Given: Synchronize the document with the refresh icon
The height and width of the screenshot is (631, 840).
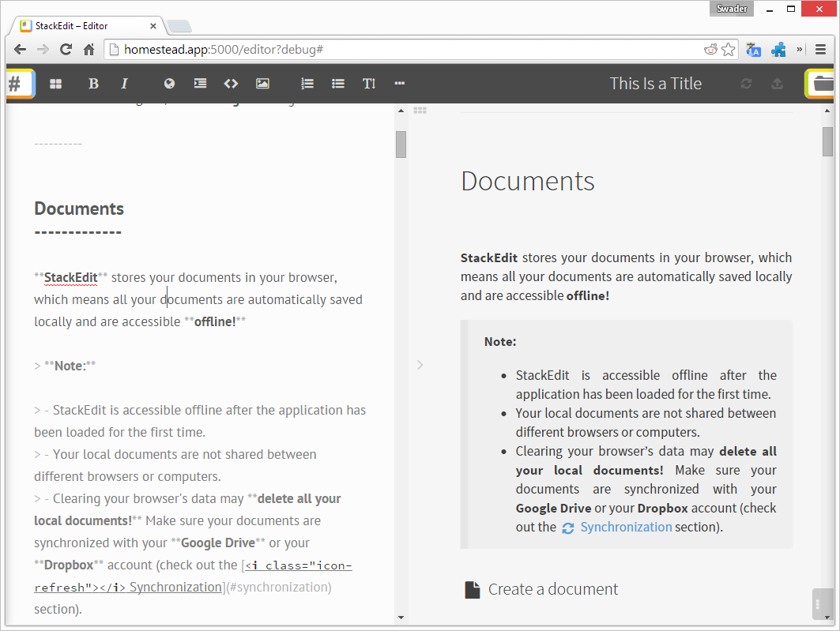Looking at the screenshot, I should click(x=746, y=83).
